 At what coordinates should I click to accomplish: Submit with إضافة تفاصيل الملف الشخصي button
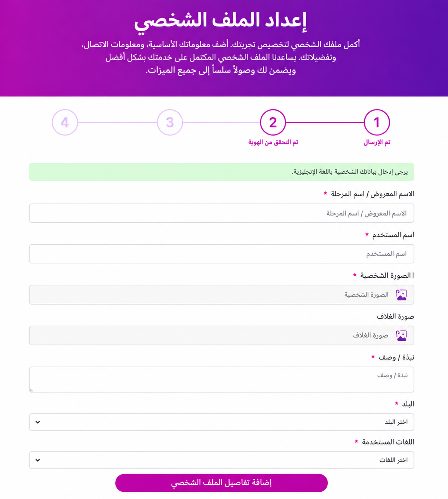point(221,483)
